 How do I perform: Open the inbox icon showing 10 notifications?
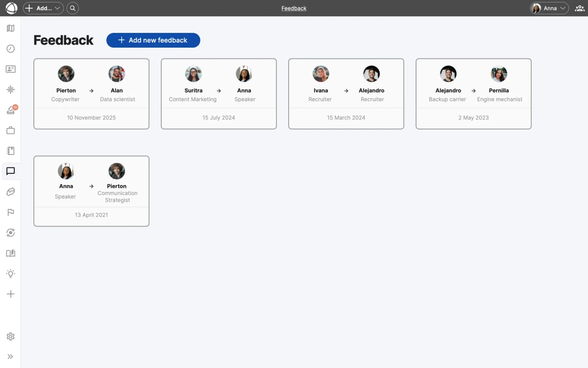click(10, 109)
